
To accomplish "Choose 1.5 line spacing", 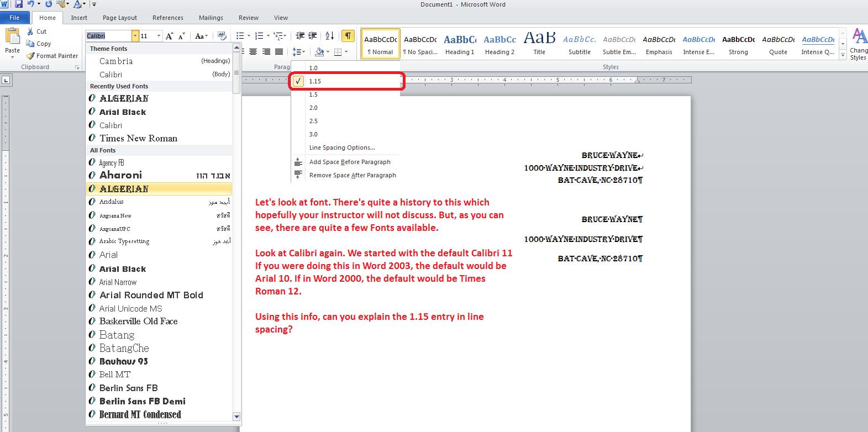I will (x=345, y=94).
